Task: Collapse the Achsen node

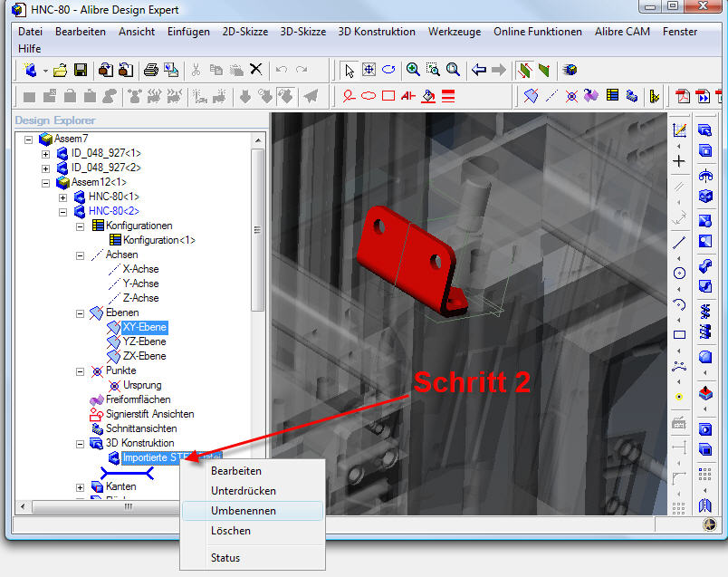Action: (81, 255)
